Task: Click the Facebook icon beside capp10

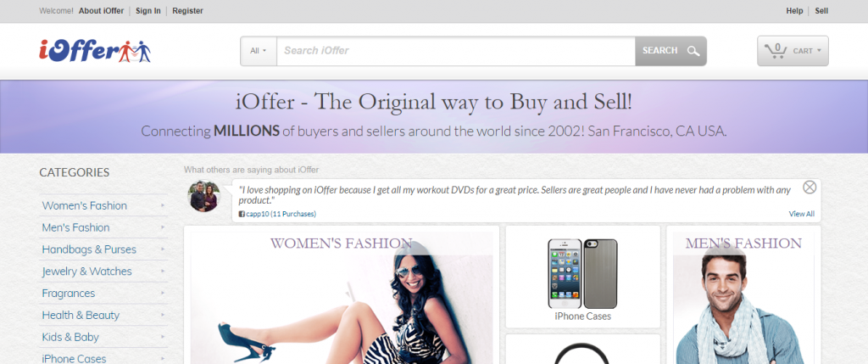Action: (242, 214)
